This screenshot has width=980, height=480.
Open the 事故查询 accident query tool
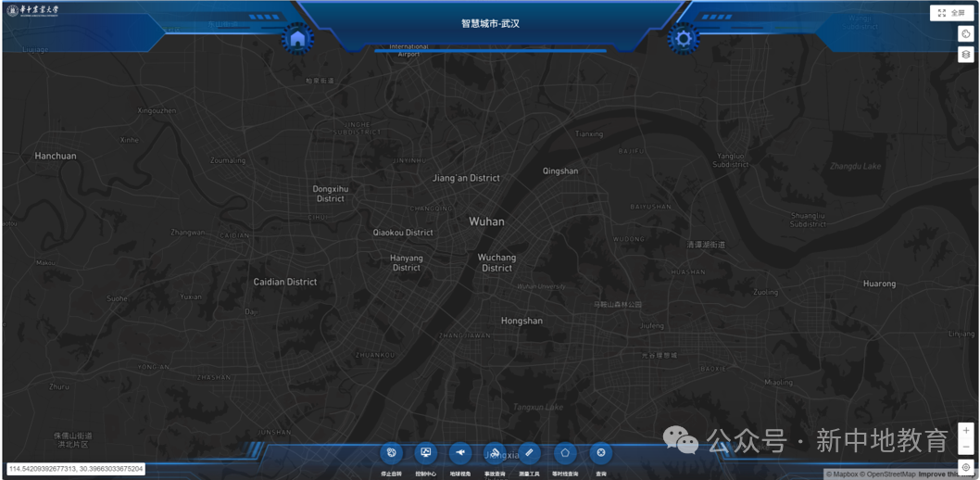tap(495, 452)
